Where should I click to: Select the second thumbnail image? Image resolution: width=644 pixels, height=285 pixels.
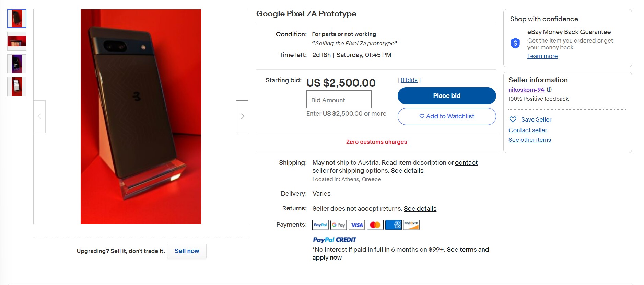pos(17,41)
